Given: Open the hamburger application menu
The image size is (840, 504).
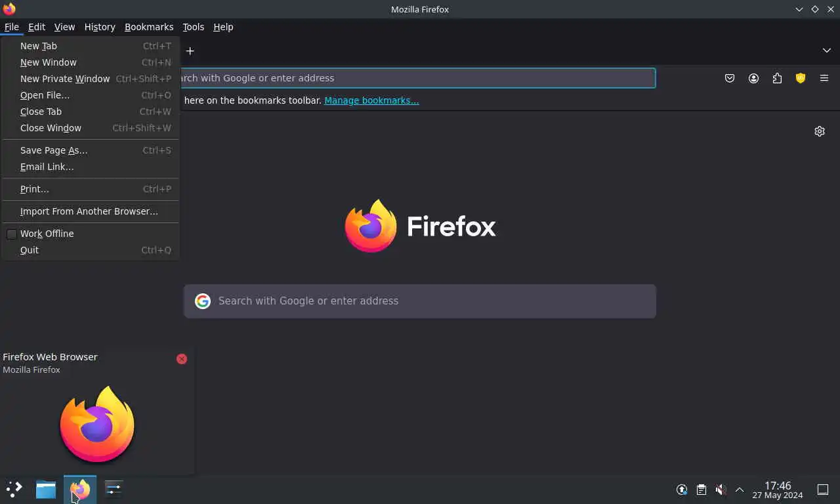Looking at the screenshot, I should click(824, 78).
